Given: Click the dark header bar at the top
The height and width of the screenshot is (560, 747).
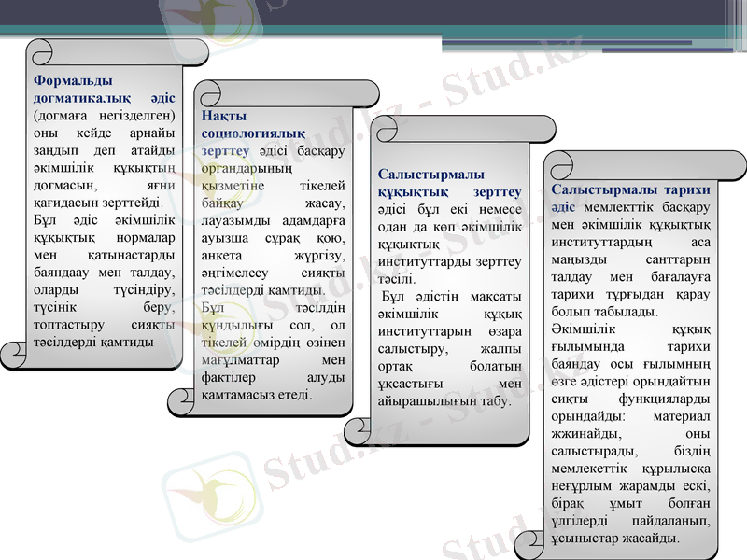Looking at the screenshot, I should point(523,13).
